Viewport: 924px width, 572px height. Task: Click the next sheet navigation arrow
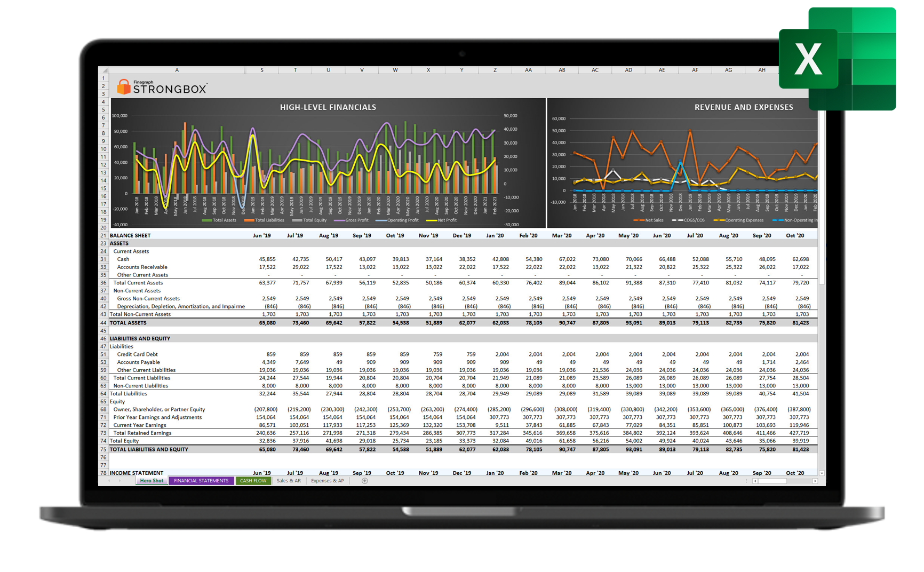tap(120, 481)
